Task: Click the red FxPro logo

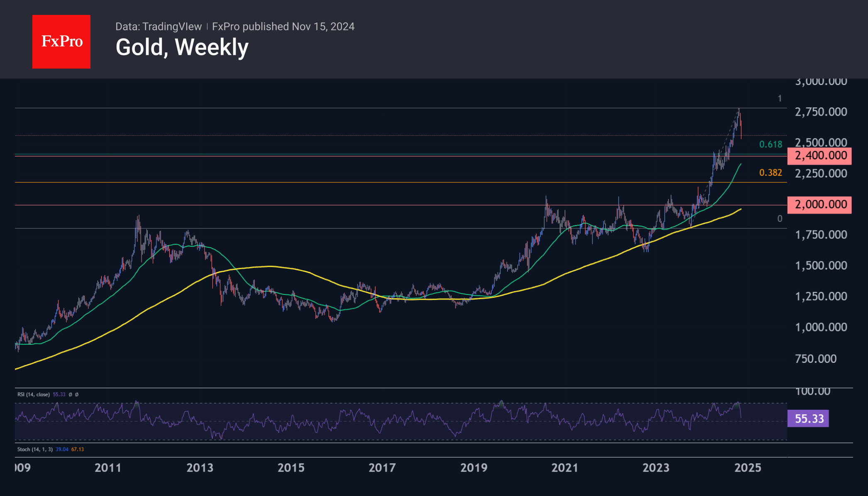Action: pyautogui.click(x=61, y=41)
